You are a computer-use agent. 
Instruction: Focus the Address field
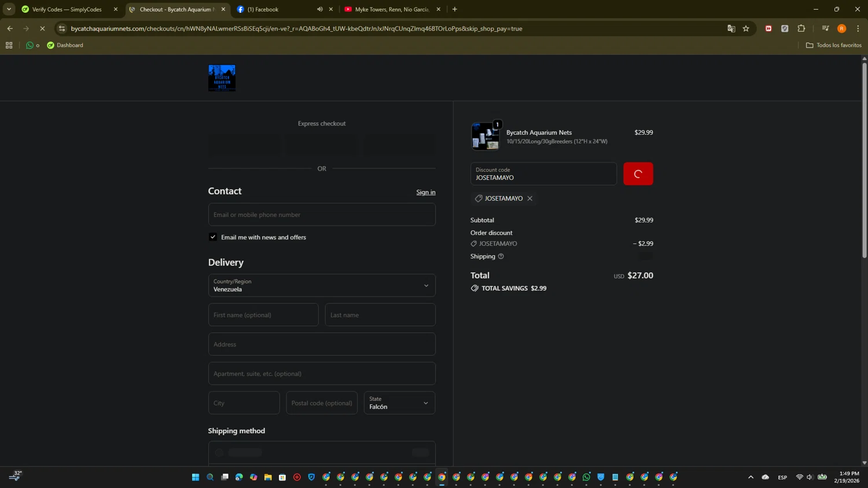coord(322,344)
